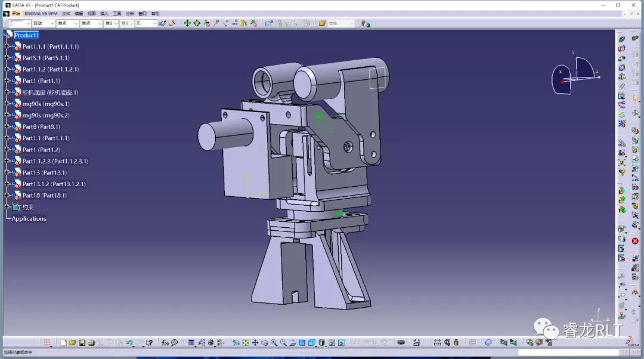This screenshot has width=644, height=359.
Task: Click the Fit All In icon
Action: point(246,342)
